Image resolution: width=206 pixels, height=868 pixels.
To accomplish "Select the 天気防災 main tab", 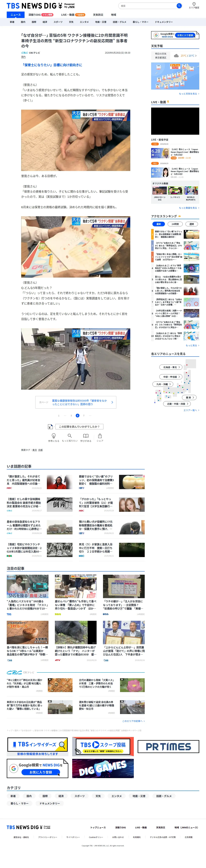I will pos(98,15).
